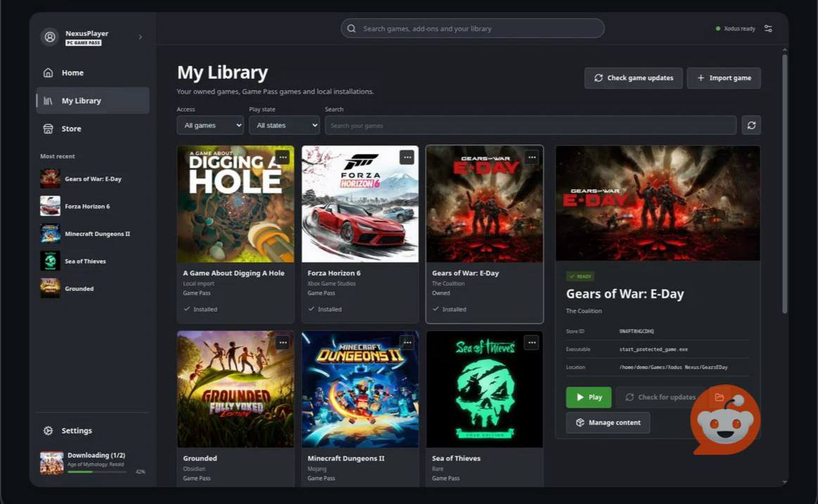Open options menu on Forza Horizon 6 card

(407, 157)
